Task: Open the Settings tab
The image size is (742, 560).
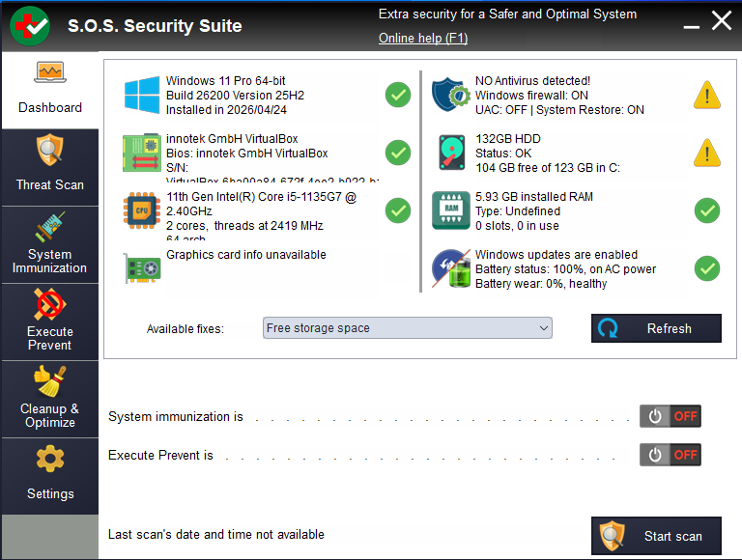Action: click(49, 476)
